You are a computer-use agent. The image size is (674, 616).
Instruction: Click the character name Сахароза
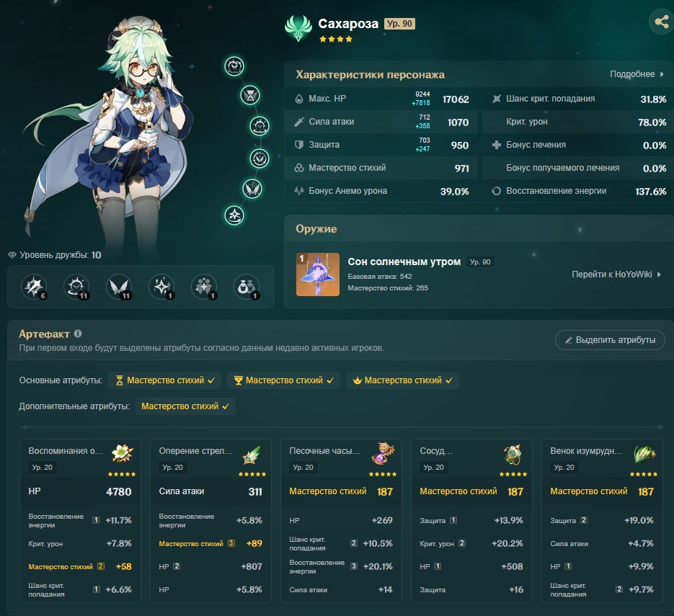[348, 24]
